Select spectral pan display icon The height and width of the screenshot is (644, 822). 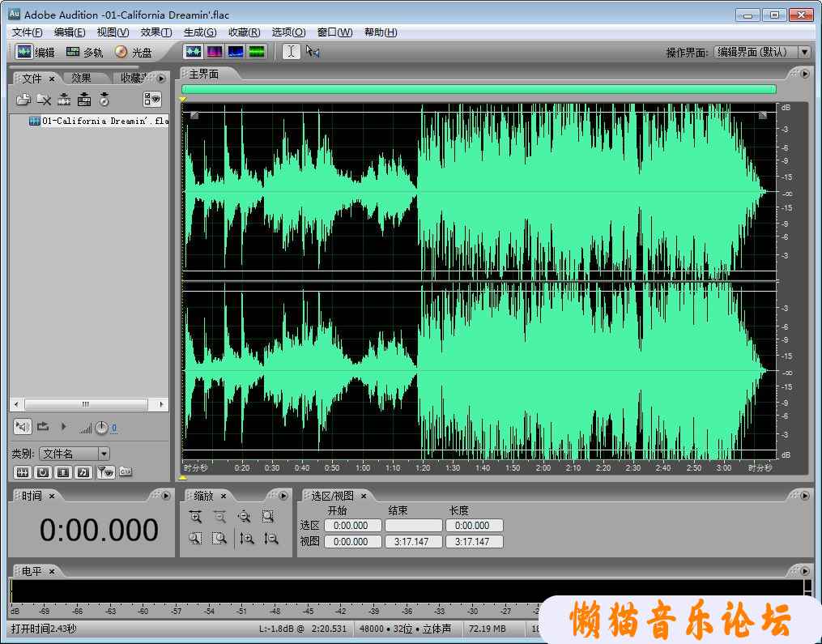236,51
